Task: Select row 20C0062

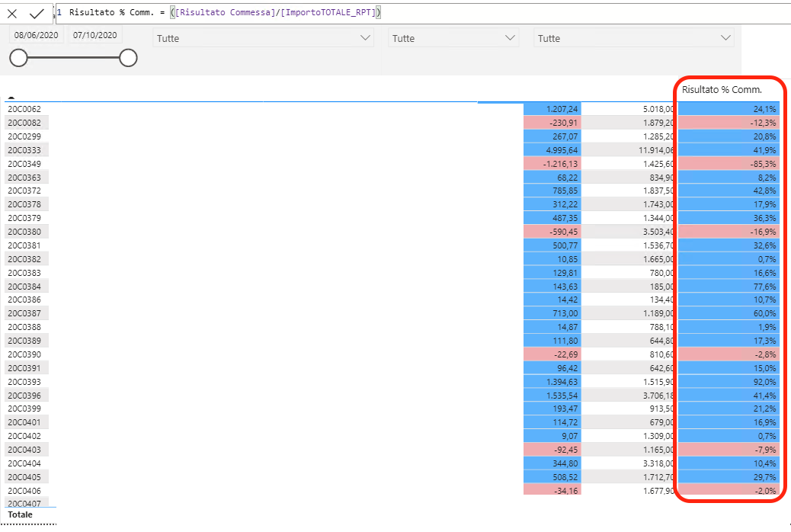Action: pos(24,109)
